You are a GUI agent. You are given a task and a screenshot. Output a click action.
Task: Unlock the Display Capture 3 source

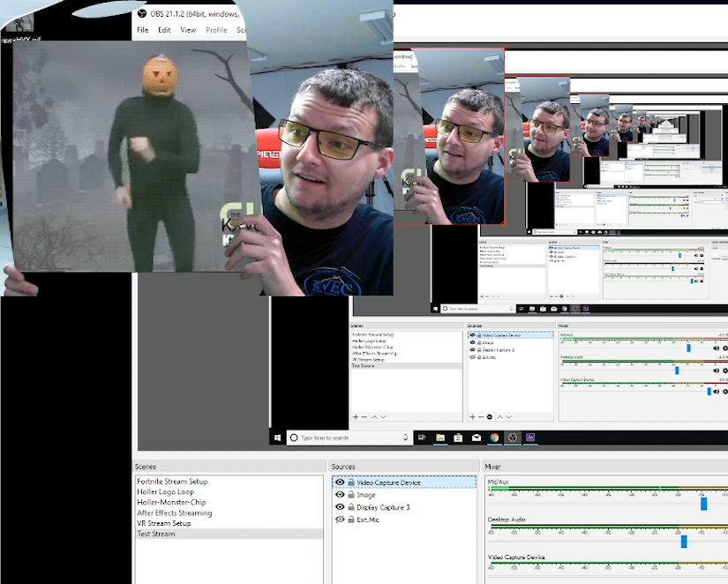pos(350,507)
